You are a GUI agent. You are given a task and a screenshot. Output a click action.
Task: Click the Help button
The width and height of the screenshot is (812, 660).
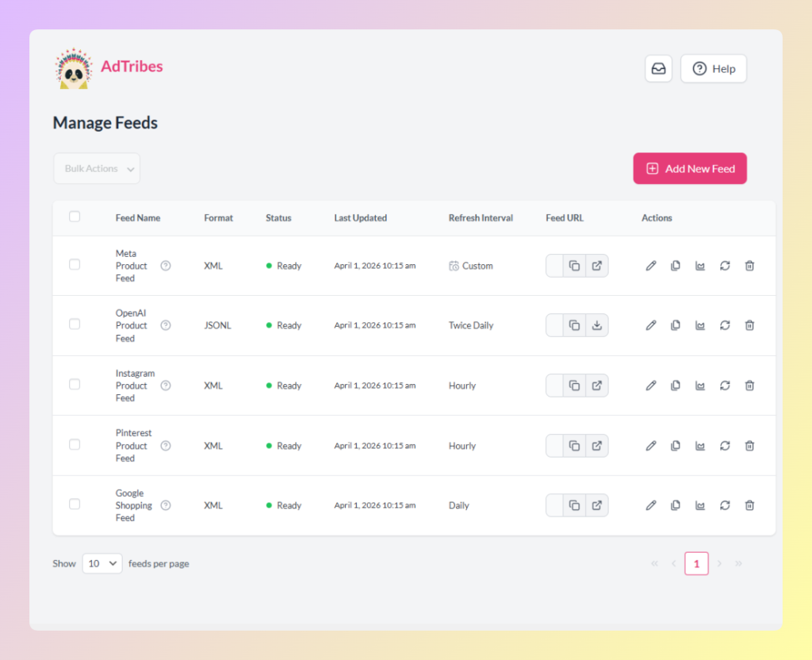(713, 68)
